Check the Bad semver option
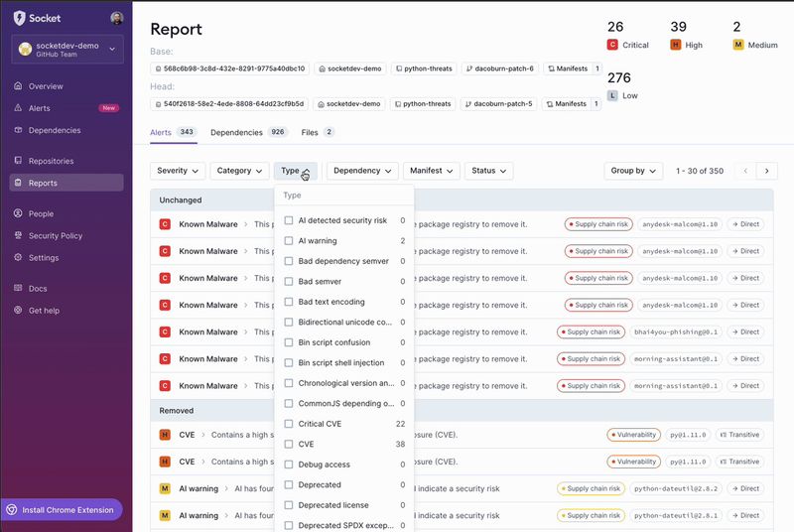This screenshot has height=532, width=794. (x=289, y=282)
